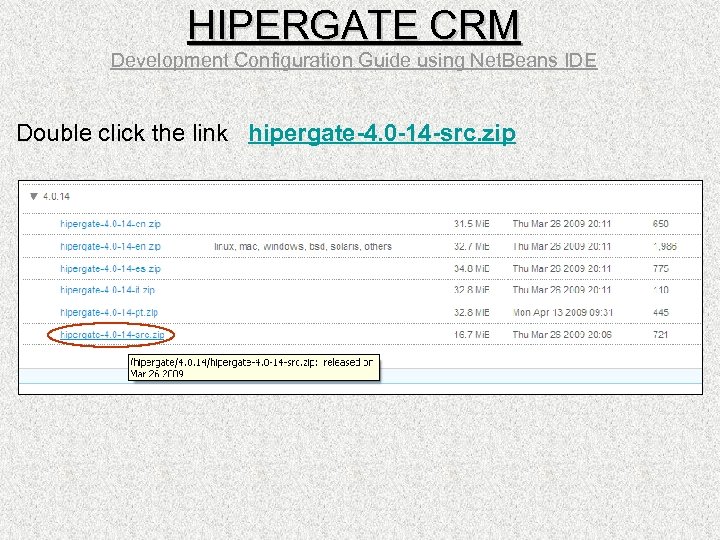Click the 'linux, mac, windows, bsd, solaris, others' text

coord(303,247)
